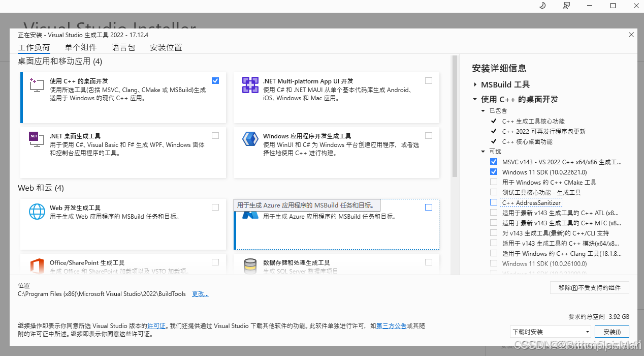Click the .NET Multi-platform App UI workload icon
The image size is (644, 356).
click(x=250, y=85)
